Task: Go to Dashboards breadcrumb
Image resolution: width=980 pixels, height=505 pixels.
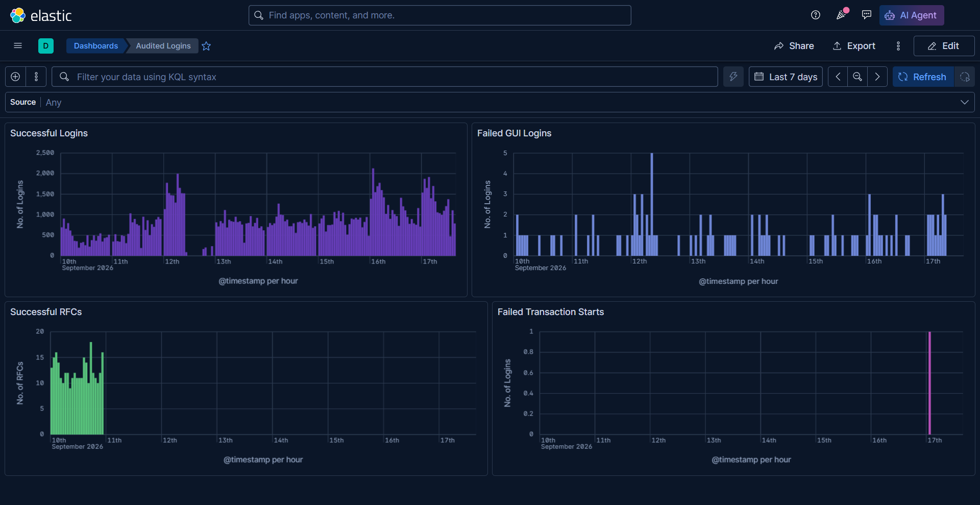Action: 96,46
